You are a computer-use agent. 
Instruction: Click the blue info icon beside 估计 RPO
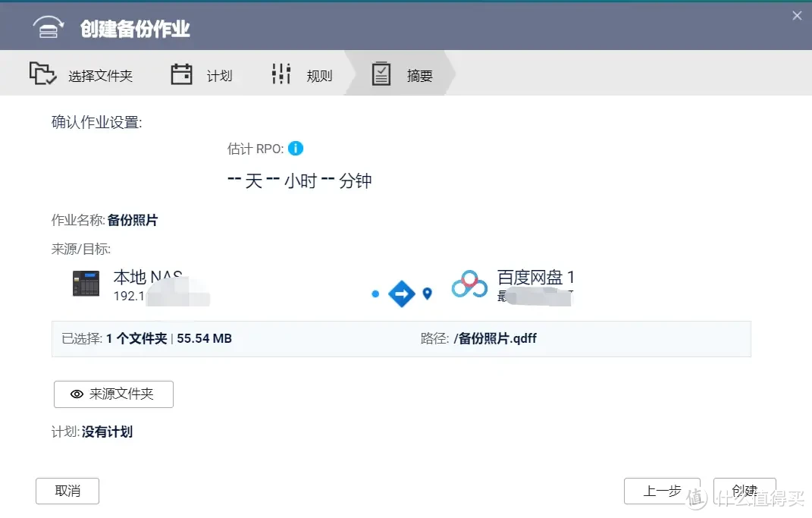[x=296, y=149]
